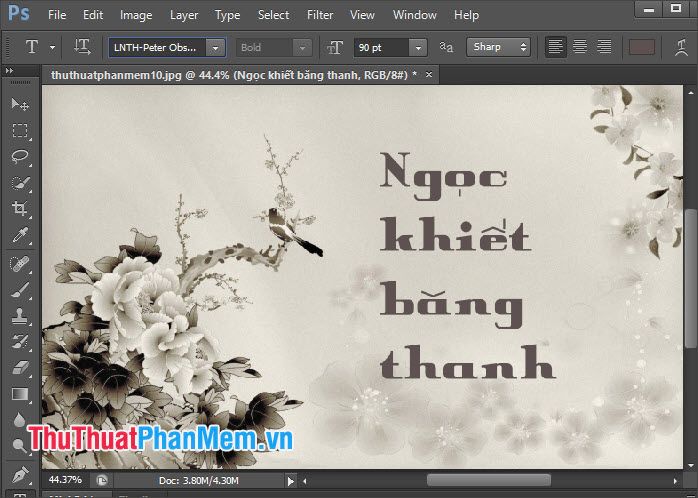Maximize the Photoshop window

(x=676, y=8)
